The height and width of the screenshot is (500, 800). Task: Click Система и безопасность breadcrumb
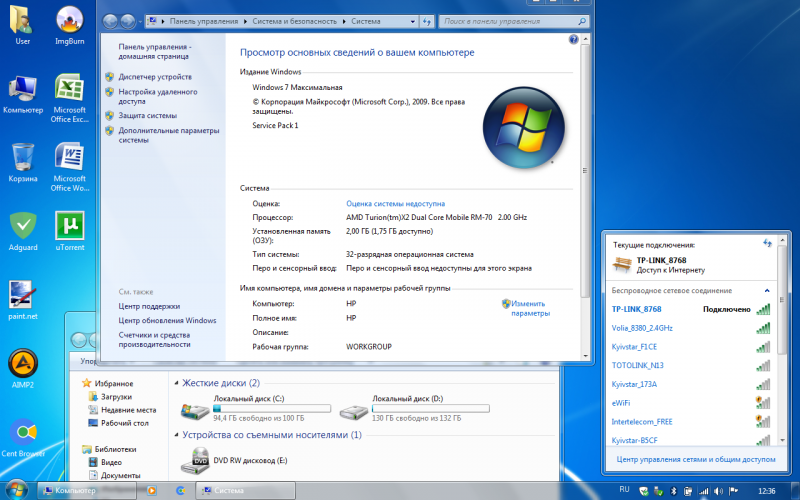[294, 21]
